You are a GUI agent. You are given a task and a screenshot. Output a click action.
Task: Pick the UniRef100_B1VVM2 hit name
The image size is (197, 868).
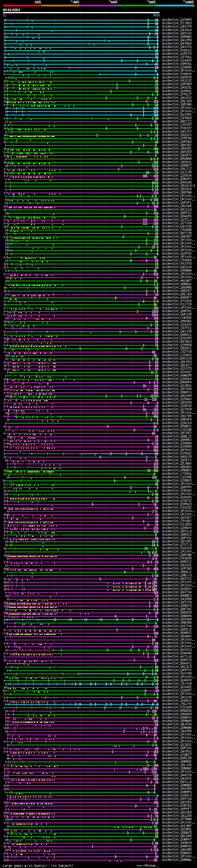[177, 115]
